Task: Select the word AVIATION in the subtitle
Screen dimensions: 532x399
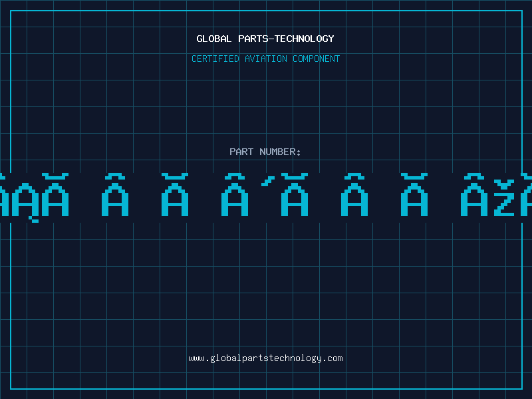Action: coord(266,59)
